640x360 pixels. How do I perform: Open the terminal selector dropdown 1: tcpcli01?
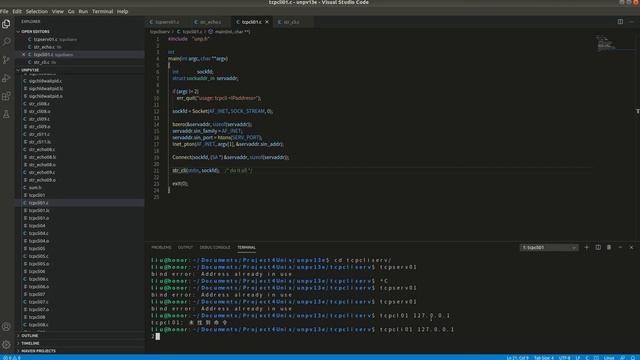[x=549, y=247]
